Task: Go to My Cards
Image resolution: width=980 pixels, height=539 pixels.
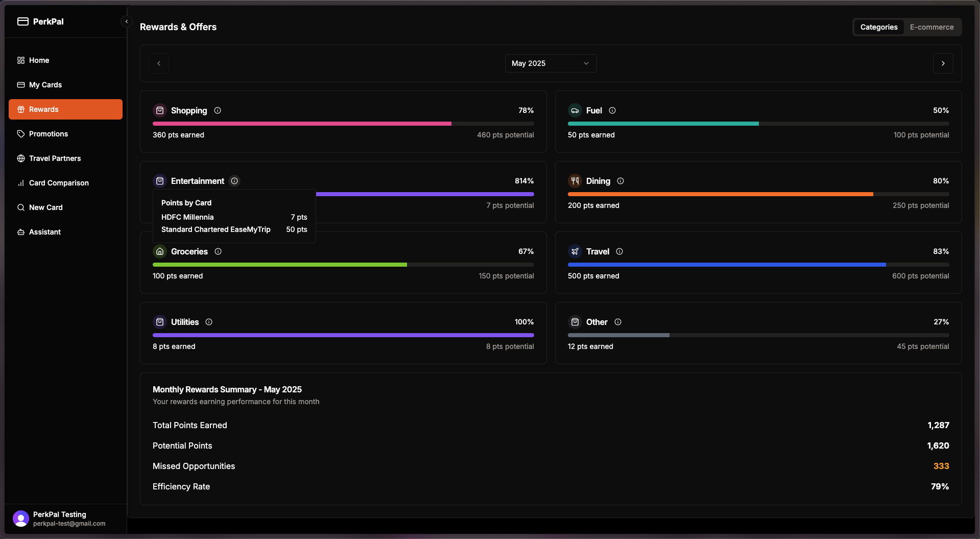Action: point(65,85)
